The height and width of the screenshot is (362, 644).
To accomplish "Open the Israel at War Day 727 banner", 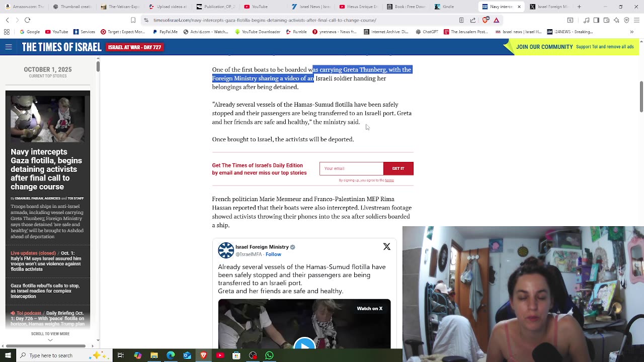I will (x=134, y=47).
